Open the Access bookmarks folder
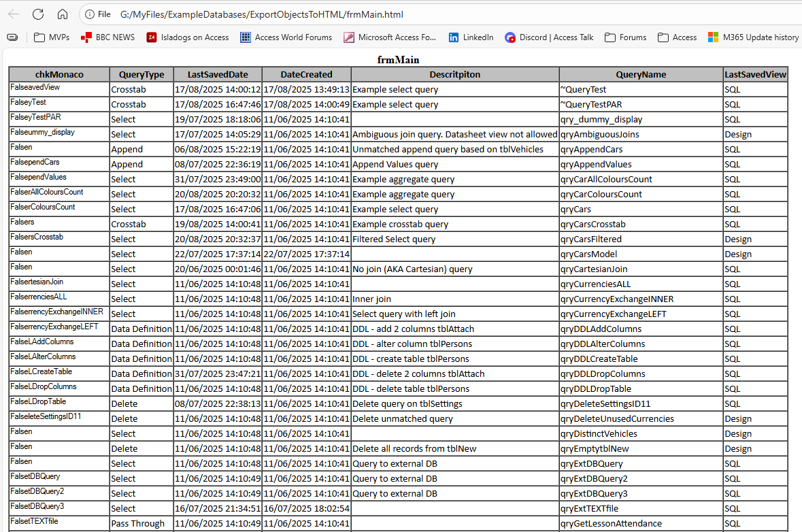The image size is (802, 532). [x=678, y=37]
